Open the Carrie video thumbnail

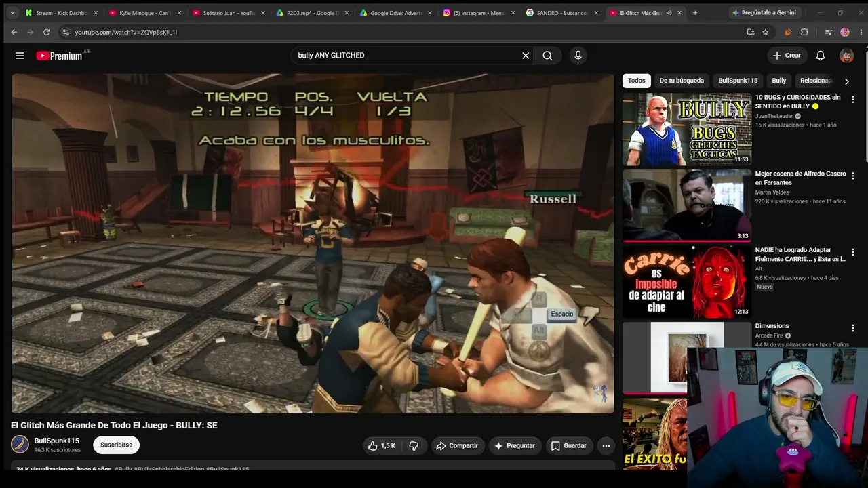click(x=687, y=282)
